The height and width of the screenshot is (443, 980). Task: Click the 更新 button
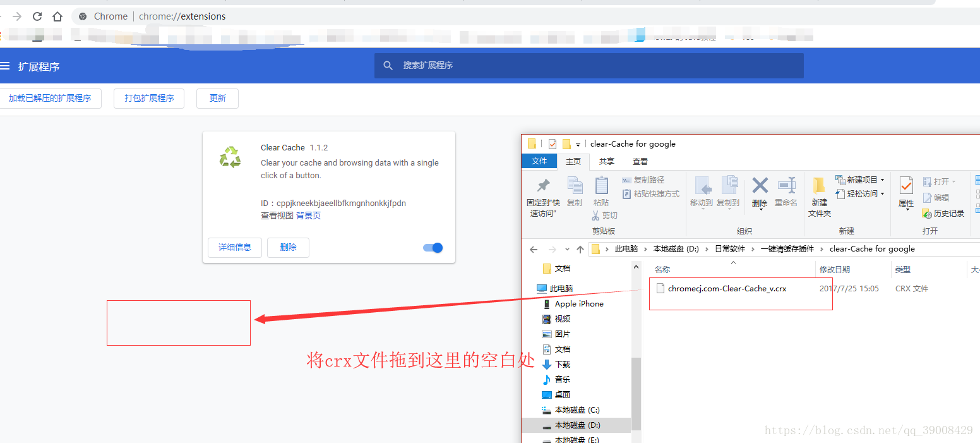218,99
